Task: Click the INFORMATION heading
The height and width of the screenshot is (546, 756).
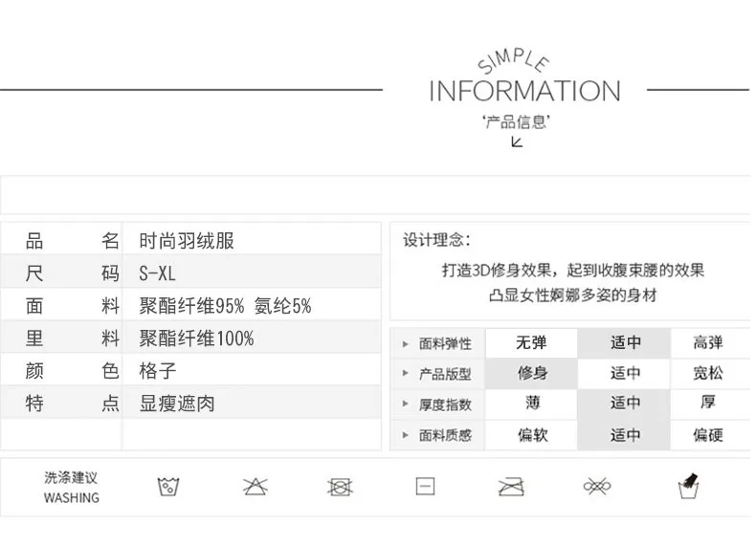Action: pos(524,91)
